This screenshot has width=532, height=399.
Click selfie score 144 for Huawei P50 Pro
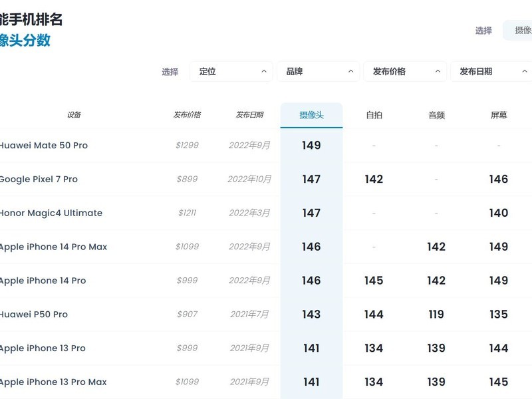[374, 315]
